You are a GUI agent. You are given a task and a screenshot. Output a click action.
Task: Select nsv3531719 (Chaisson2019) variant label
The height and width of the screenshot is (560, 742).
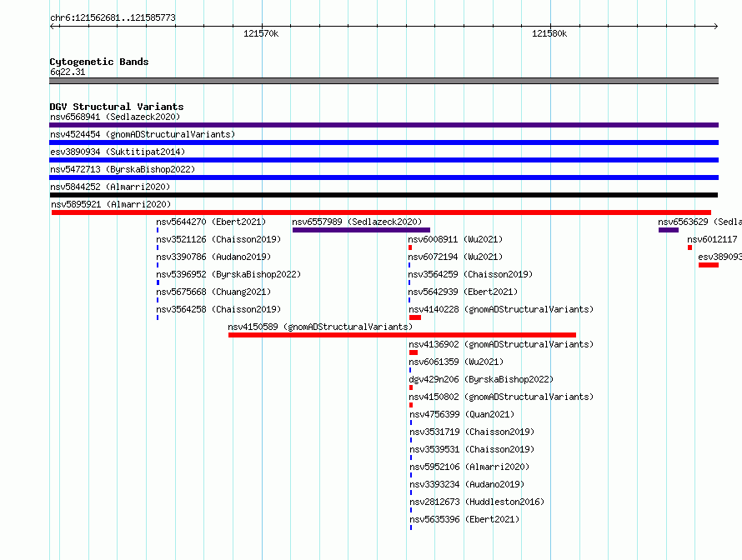tap(472, 432)
